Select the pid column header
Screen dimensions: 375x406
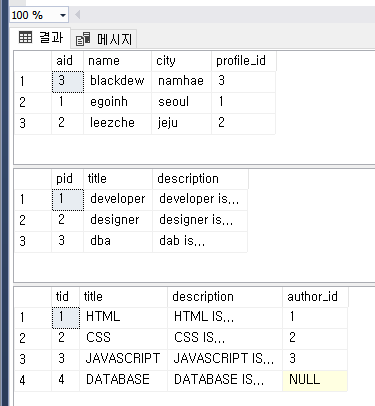coord(67,179)
